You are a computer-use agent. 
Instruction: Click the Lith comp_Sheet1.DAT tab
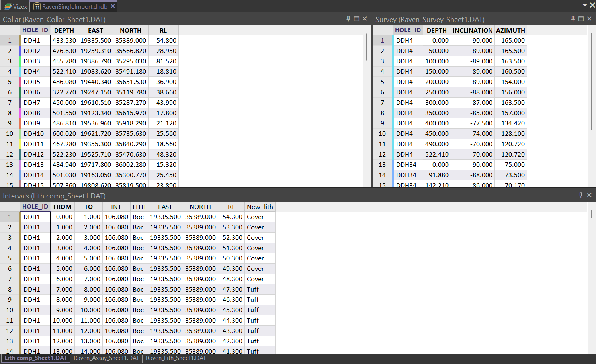pos(36,358)
